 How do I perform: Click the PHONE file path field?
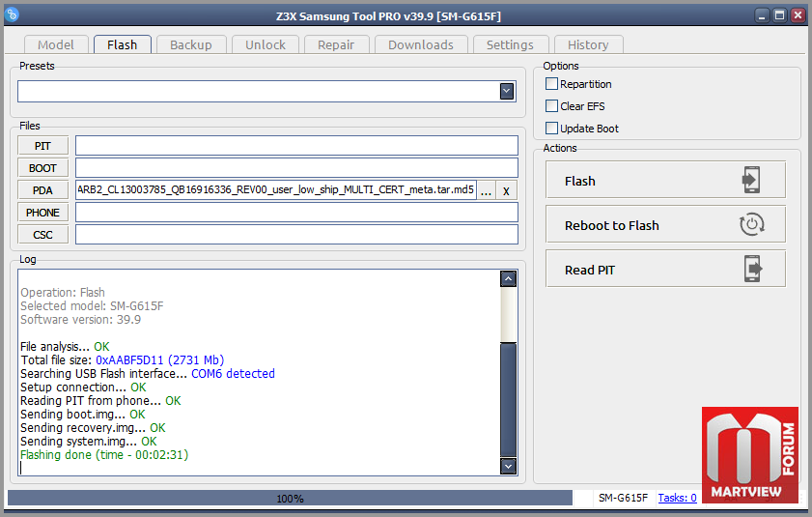tap(296, 213)
